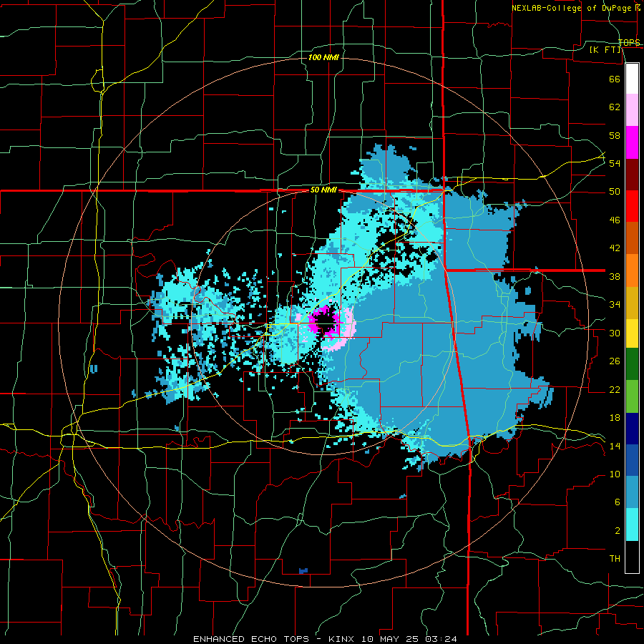Click the '46' legend value
Screen dimensions: 644x644
(x=615, y=220)
